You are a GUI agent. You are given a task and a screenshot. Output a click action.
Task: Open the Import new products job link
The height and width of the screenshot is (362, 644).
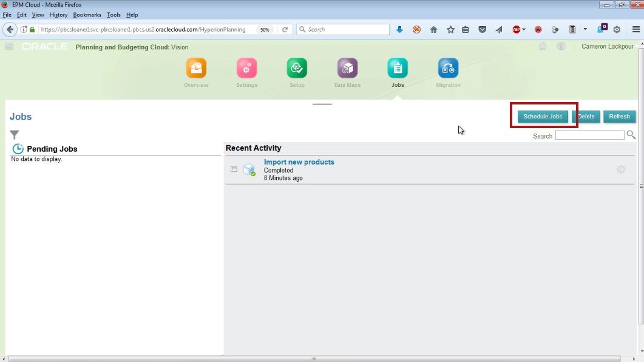pyautogui.click(x=299, y=162)
